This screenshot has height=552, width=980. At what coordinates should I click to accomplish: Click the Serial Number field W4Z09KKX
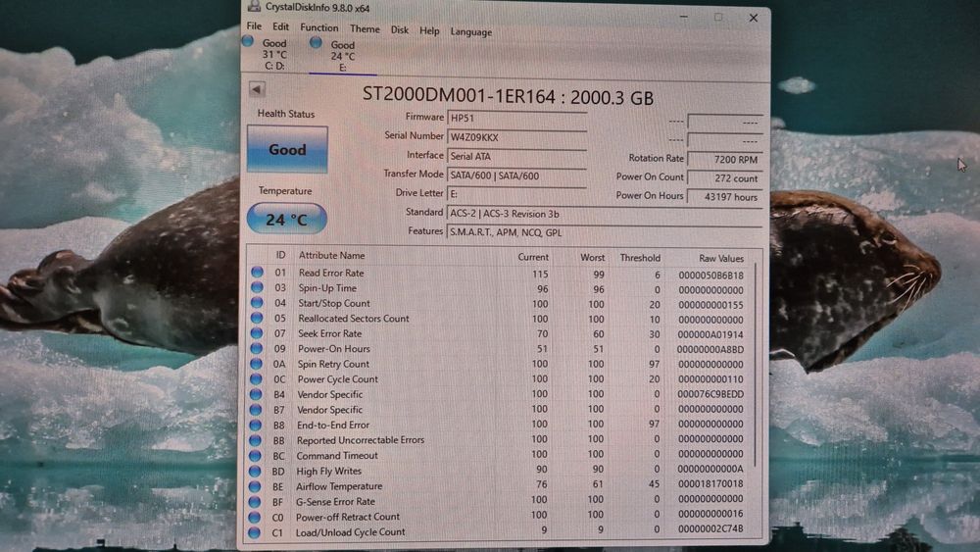click(x=516, y=137)
